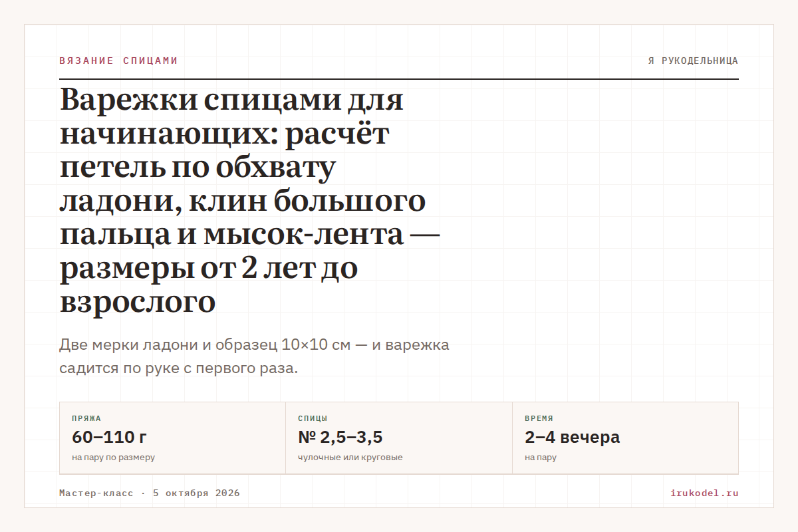Click the 'ПРЯЖА' label
Screen dimensions: 798x532
[86, 418]
